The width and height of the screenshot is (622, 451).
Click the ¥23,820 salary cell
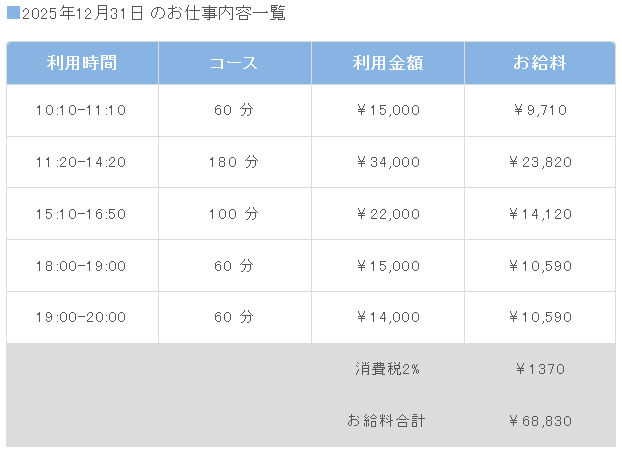click(x=540, y=162)
